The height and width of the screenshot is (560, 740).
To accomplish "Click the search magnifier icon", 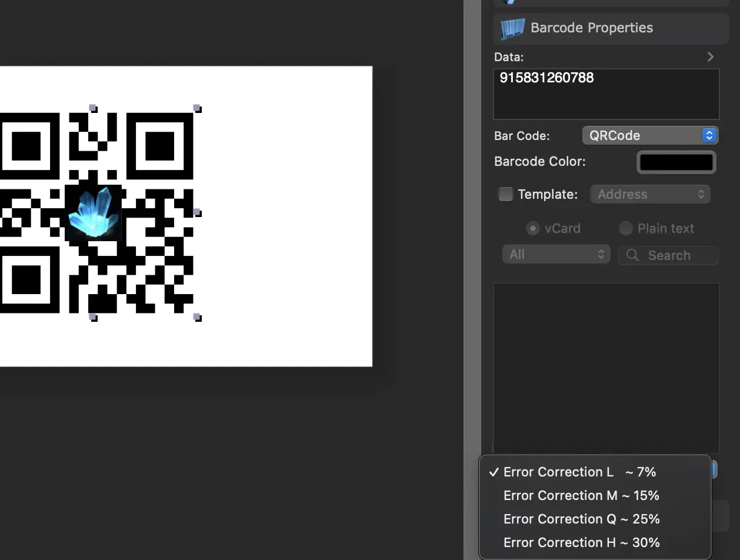I will tap(632, 255).
